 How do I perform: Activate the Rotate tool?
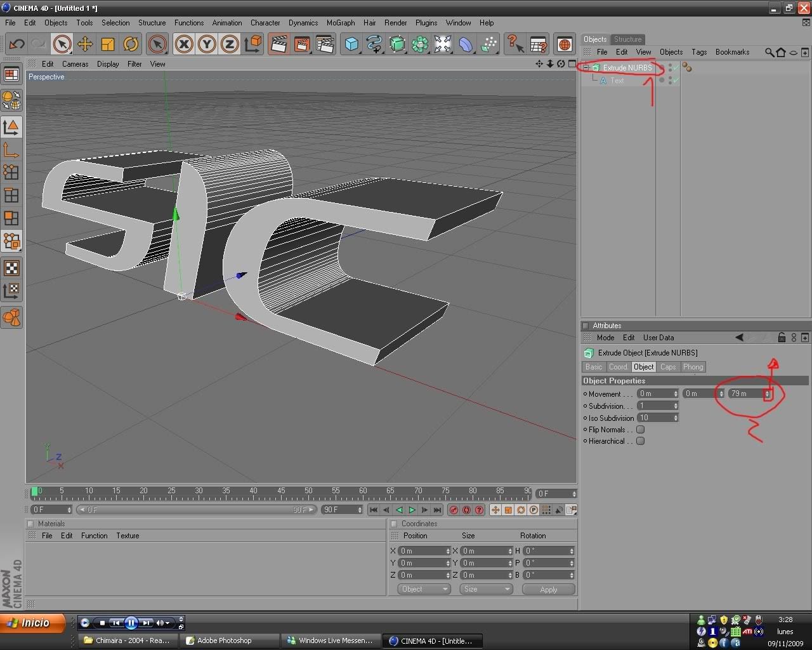pyautogui.click(x=131, y=44)
